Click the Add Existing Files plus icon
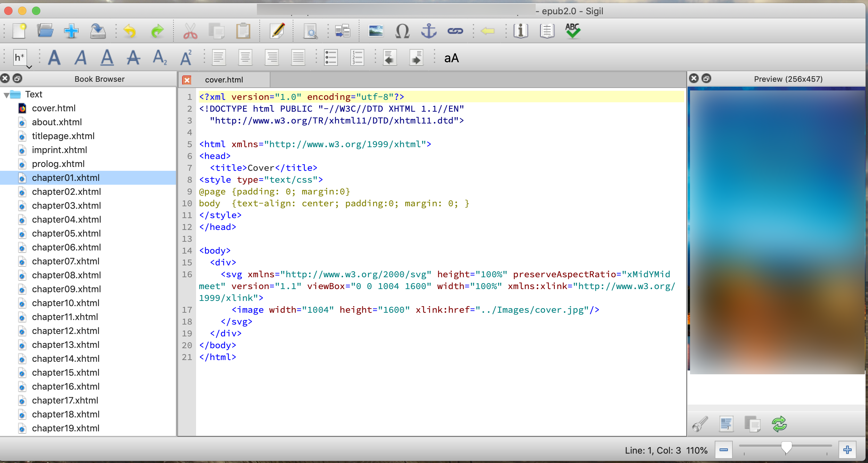The image size is (868, 463). point(71,31)
